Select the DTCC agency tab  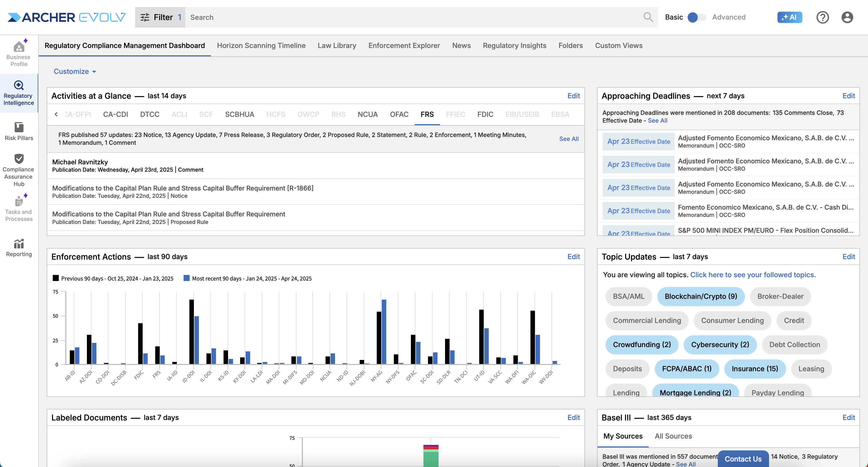click(x=150, y=114)
